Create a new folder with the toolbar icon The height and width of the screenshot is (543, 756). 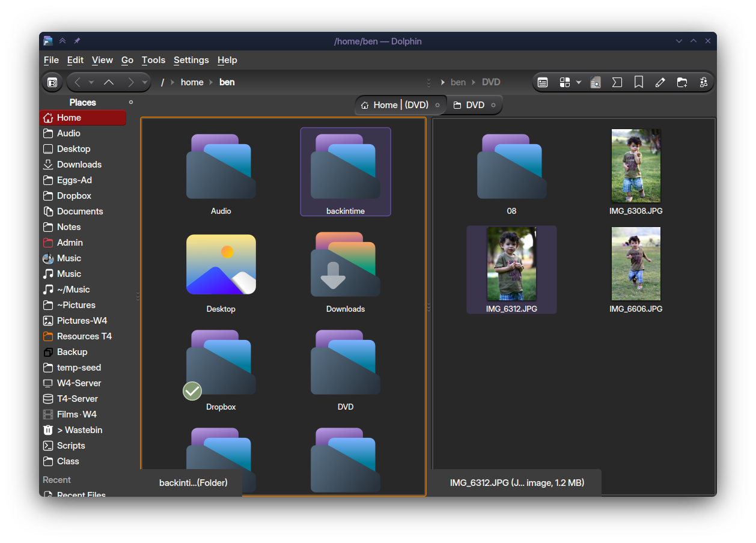pos(681,82)
